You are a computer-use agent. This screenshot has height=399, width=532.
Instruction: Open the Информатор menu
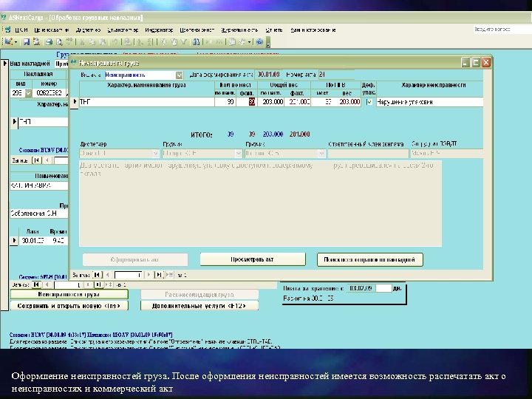(159, 30)
